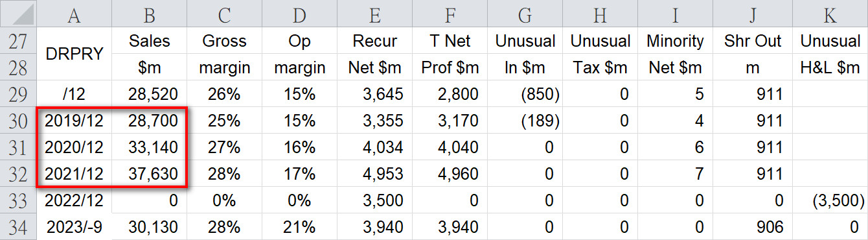
Task: Select row 28 header
Action: coord(18,67)
